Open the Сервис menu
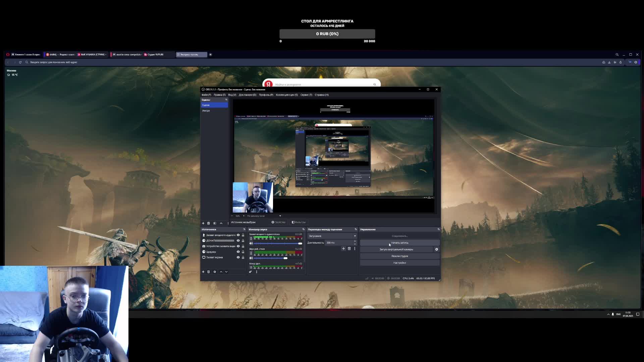Viewport: 644px width, 362px height. pos(306,95)
